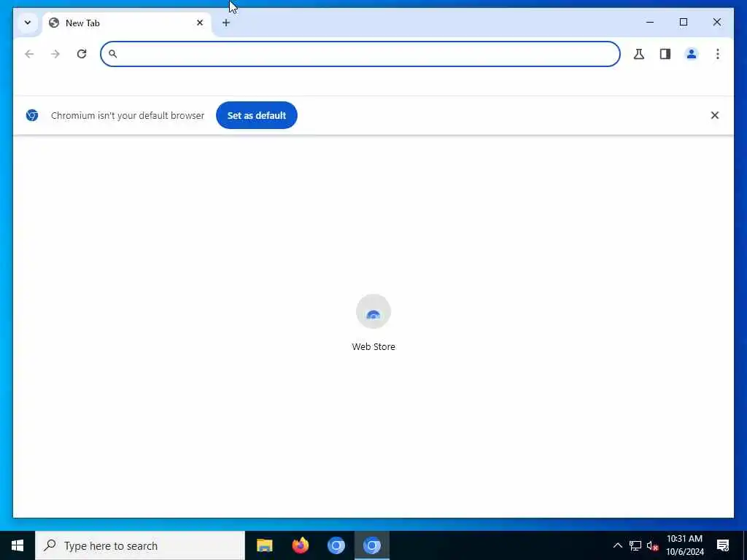Viewport: 747px width, 560px height.
Task: Click Set as default button
Action: click(x=256, y=115)
